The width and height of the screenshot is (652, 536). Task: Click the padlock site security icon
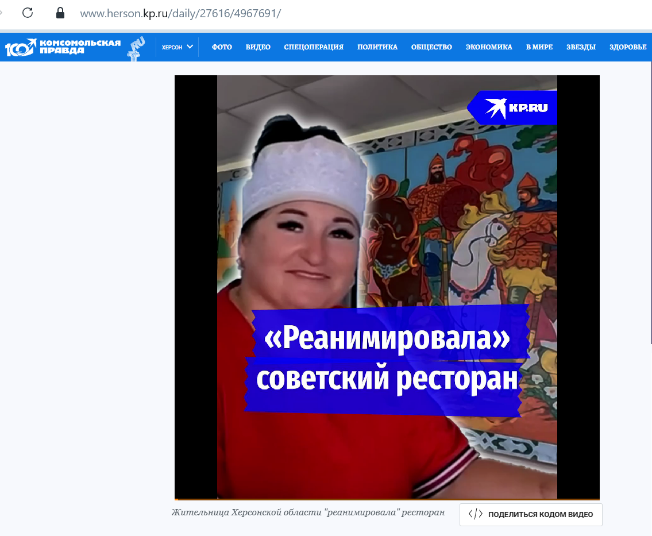[60, 13]
